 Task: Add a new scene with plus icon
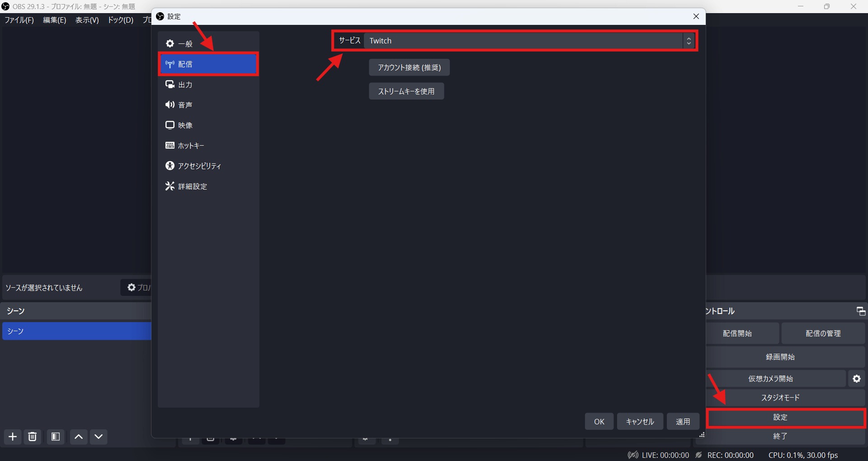coord(13,437)
